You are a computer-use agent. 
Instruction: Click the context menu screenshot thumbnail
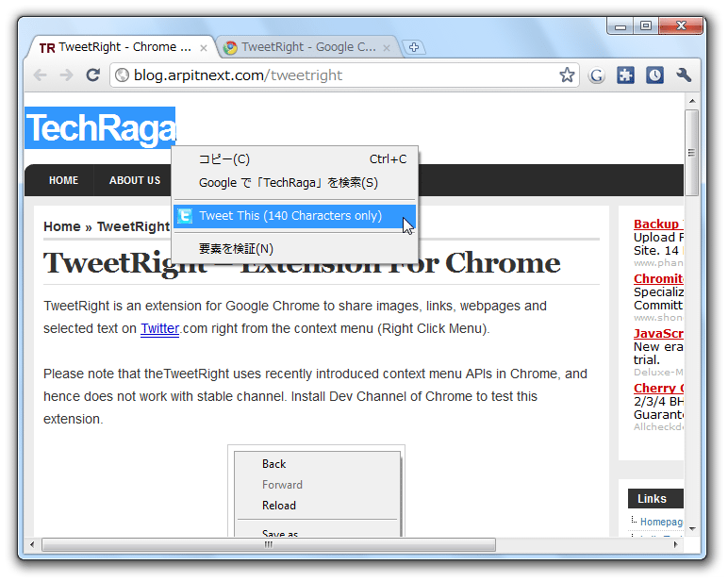tap(316, 491)
